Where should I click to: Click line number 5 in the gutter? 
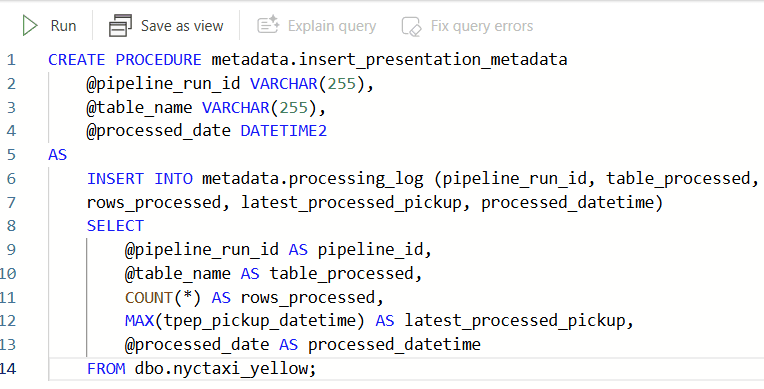click(x=11, y=155)
